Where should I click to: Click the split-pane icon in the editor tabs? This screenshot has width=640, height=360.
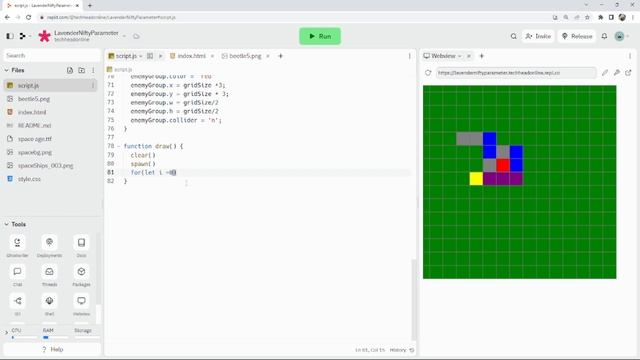(150, 56)
